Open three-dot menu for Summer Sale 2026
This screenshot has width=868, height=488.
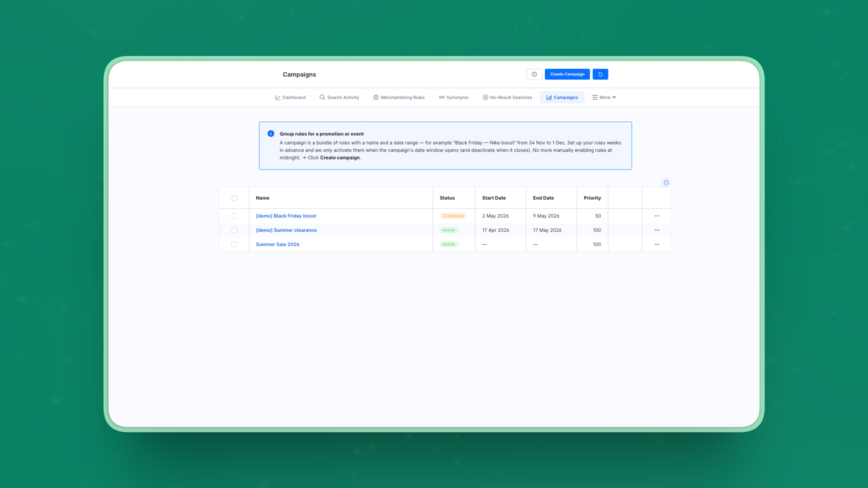[x=657, y=244]
